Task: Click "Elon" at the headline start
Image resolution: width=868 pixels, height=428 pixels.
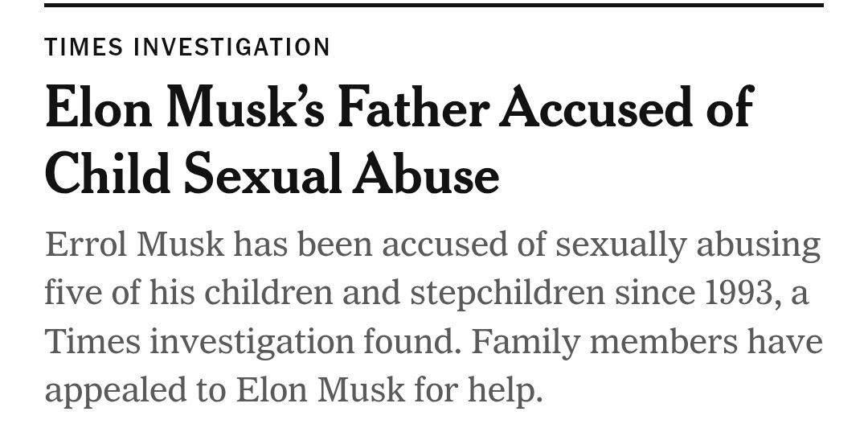Action: 99,106
